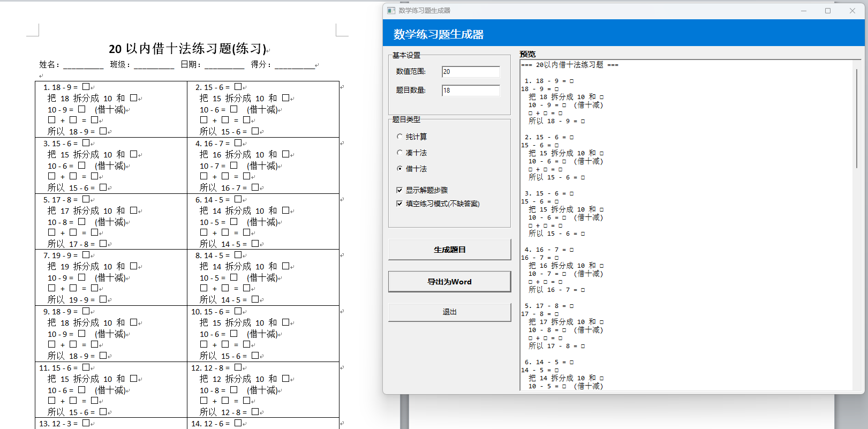
Task: Click question 2. 15 - 6 = in document
Action: pos(218,87)
